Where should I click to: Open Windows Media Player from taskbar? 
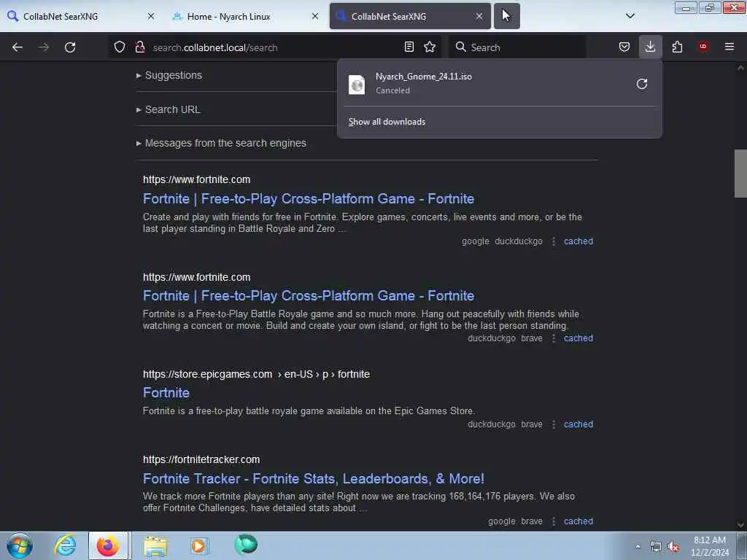click(x=199, y=545)
